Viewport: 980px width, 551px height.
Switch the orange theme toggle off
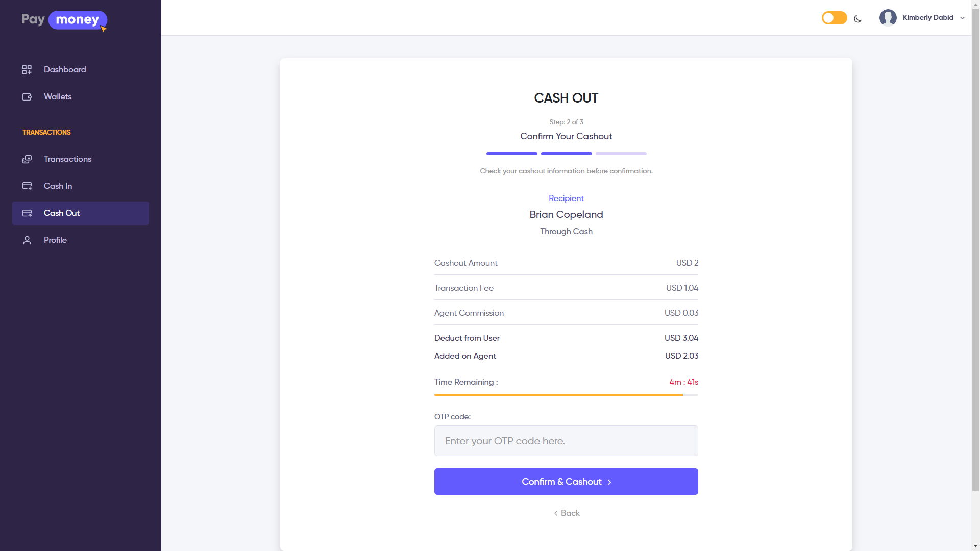834,17
